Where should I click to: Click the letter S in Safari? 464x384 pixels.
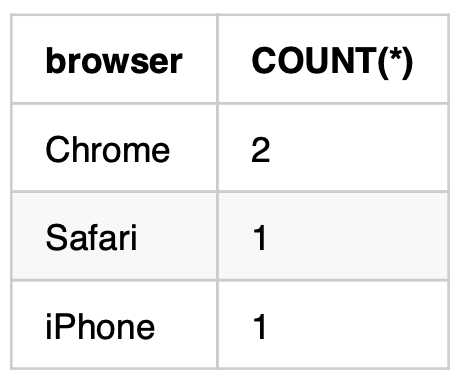[56, 238]
